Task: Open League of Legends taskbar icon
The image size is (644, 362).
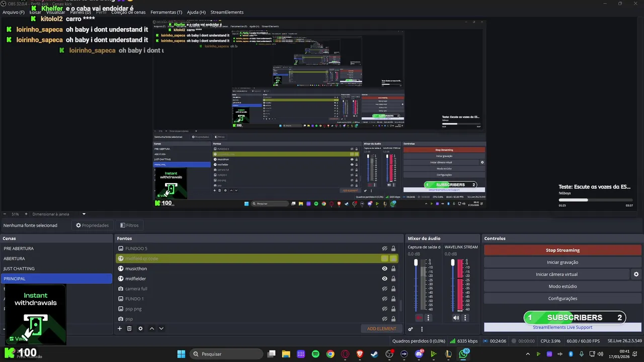Action: pyautogui.click(x=448, y=354)
